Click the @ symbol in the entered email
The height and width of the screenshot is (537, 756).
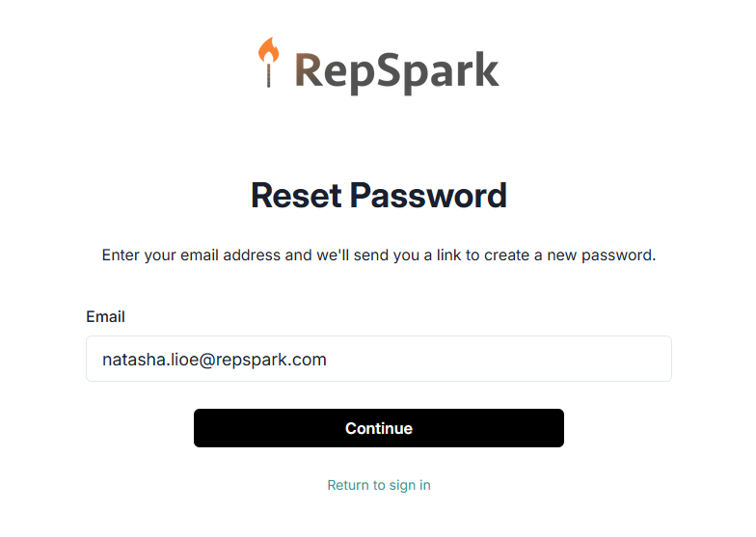point(206,361)
